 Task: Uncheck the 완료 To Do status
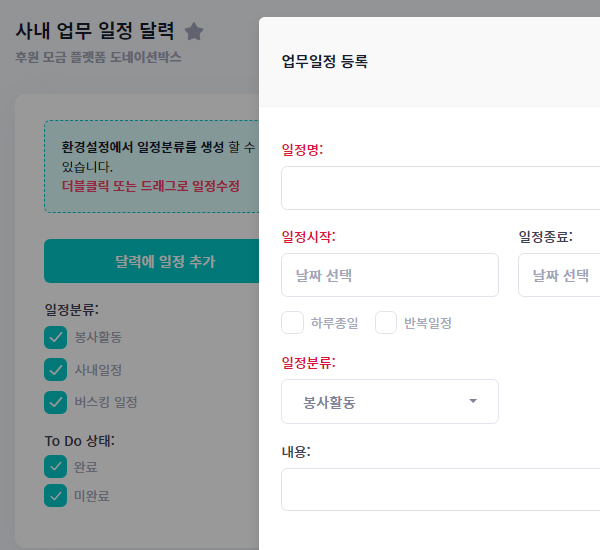[x=56, y=466]
